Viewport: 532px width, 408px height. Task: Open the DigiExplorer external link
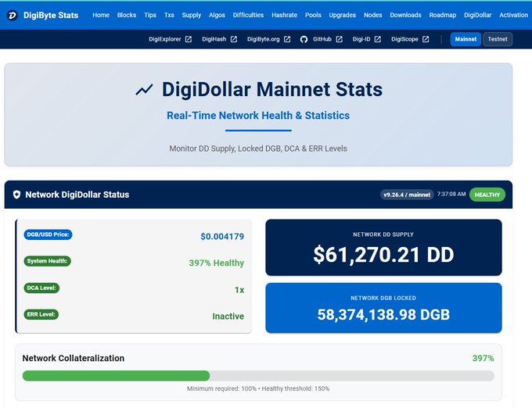pos(164,39)
